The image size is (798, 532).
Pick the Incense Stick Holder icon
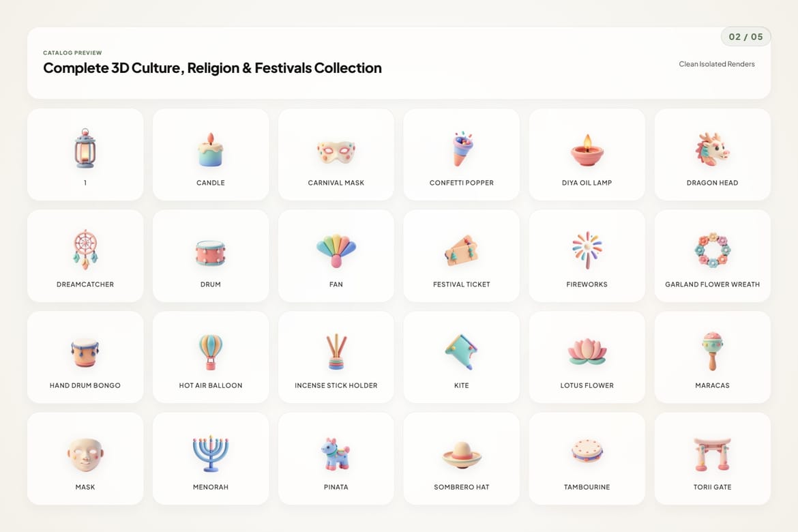(x=336, y=351)
